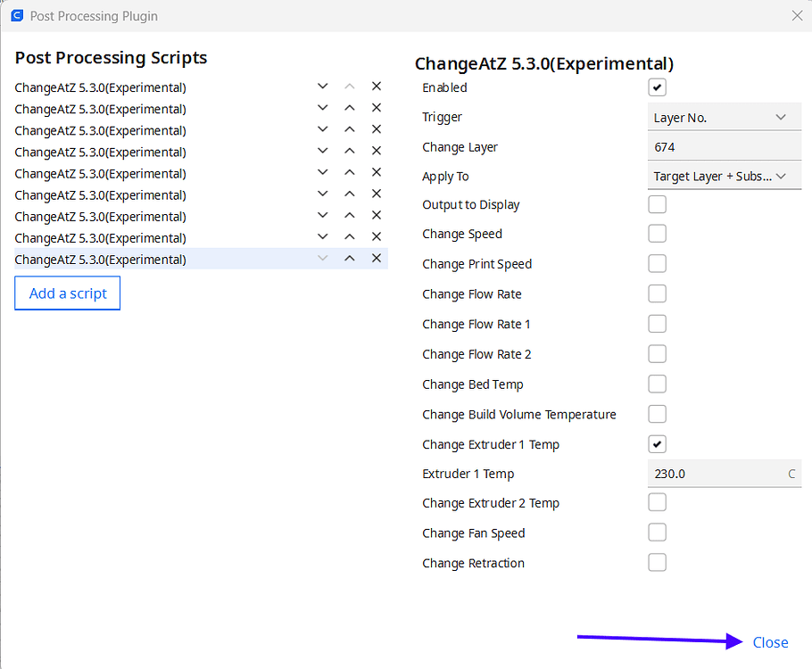Remove the last selected ChangeAtZ script

[x=377, y=259]
